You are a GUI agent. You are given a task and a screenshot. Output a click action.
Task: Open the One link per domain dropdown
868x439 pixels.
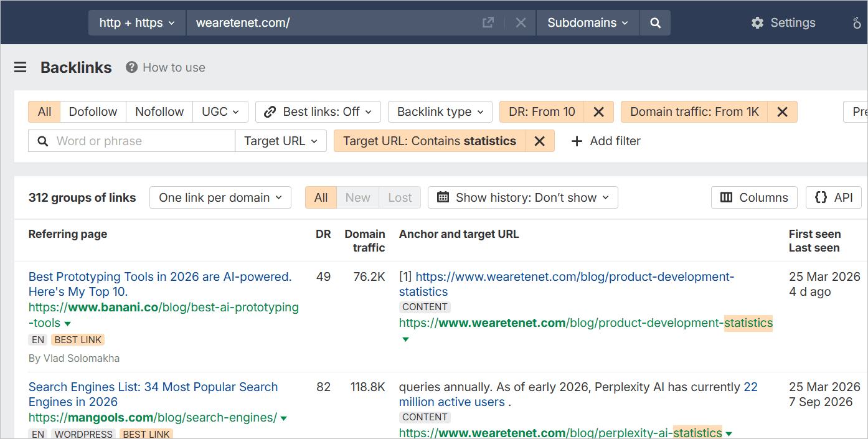click(220, 197)
